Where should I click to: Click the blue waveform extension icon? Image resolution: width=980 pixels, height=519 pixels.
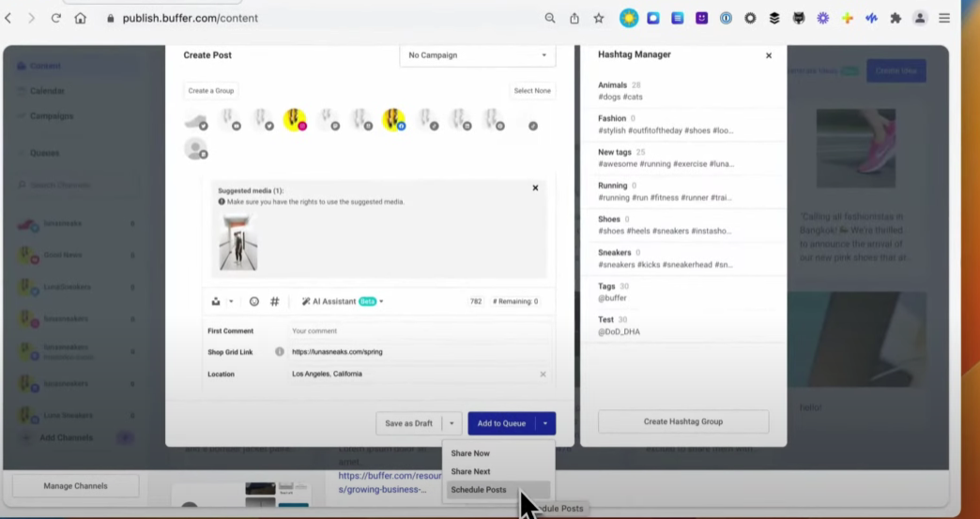pyautogui.click(x=871, y=18)
